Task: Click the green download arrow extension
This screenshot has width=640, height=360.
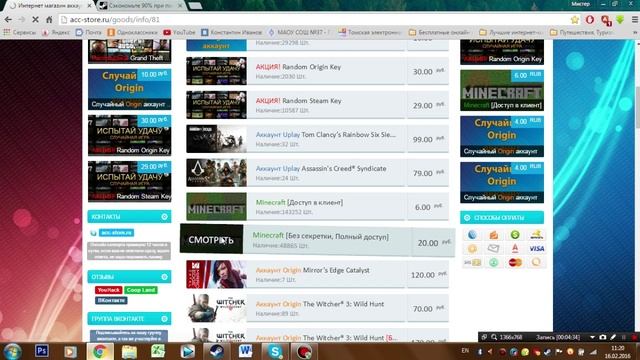Action: point(620,20)
